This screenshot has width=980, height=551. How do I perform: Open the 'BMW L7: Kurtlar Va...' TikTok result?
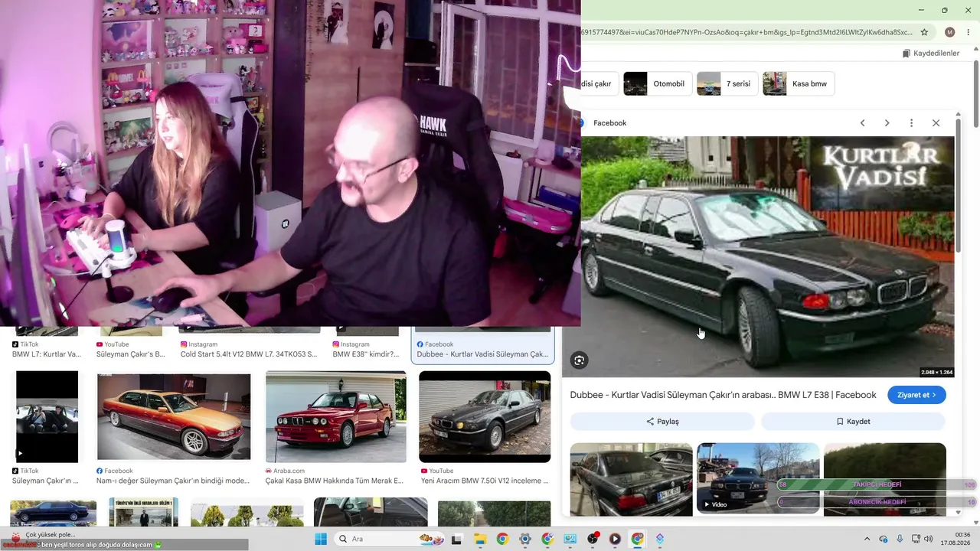47,354
